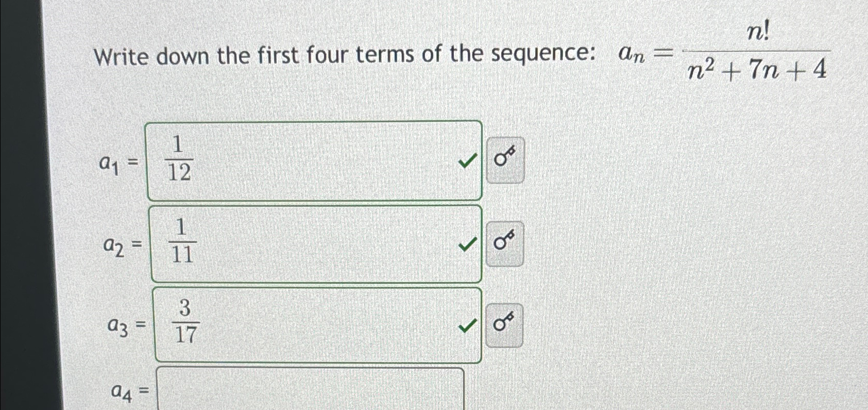Image resolution: width=868 pixels, height=410 pixels.
Task: Open the answer key for the first term
Action: click(x=505, y=160)
